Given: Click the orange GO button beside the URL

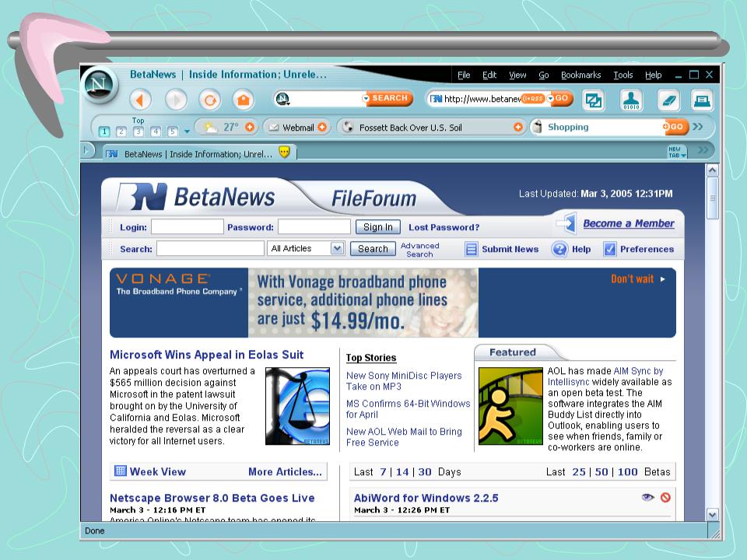Looking at the screenshot, I should (x=561, y=98).
